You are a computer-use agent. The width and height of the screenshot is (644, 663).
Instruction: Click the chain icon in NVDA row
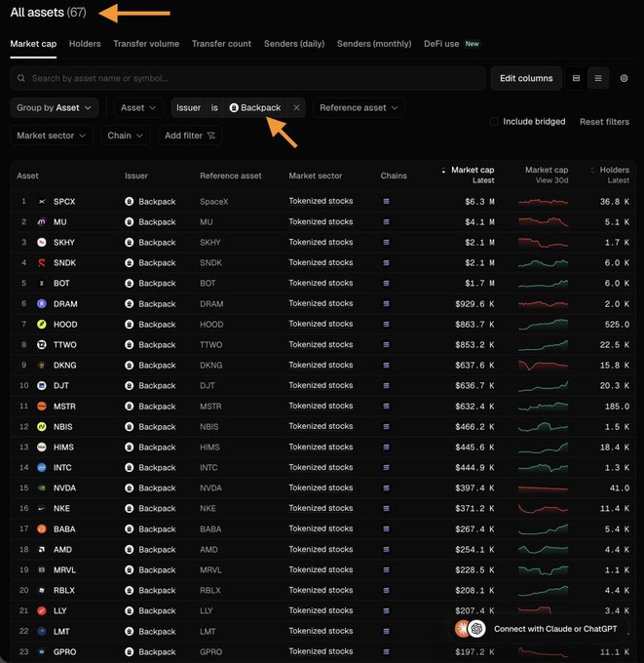point(386,487)
